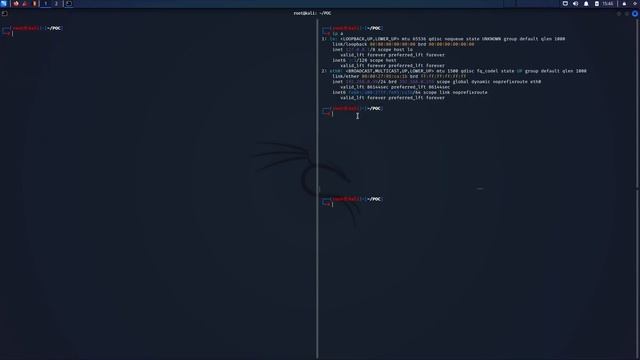Select the terminal window button in panel
640x360 pixels.
coord(69,3)
